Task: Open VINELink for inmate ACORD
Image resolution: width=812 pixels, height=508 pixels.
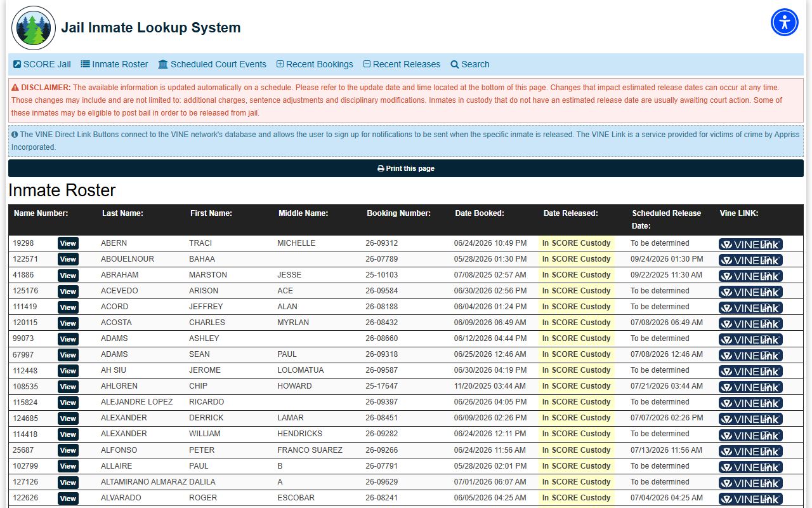Action: (x=750, y=307)
